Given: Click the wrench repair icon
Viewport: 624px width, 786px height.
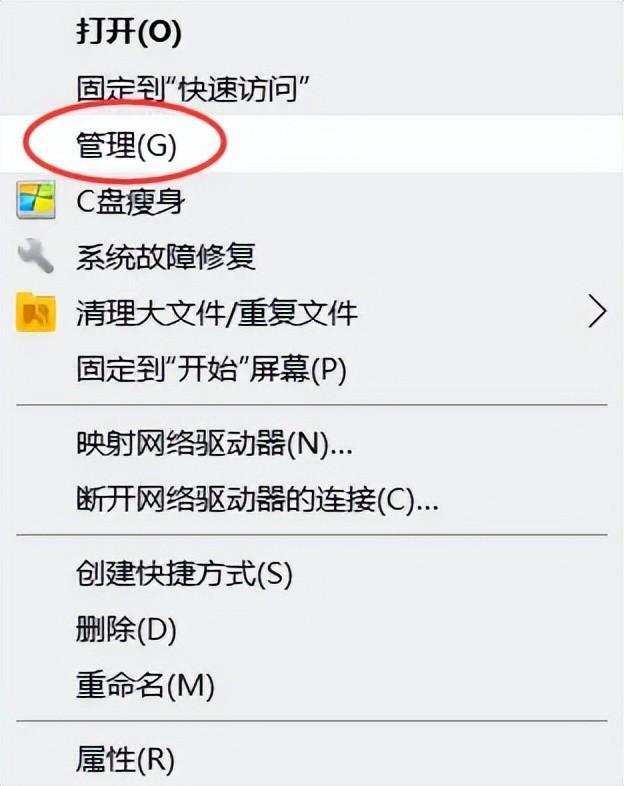Looking at the screenshot, I should point(36,256).
